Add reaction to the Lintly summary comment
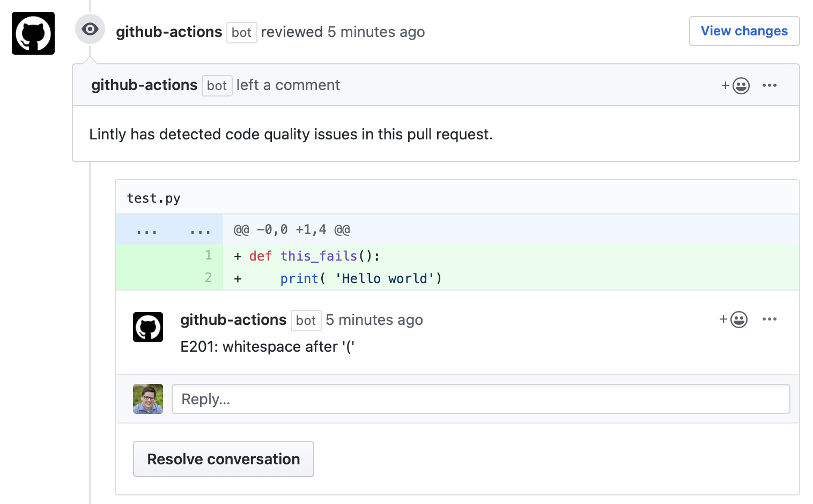Screen dimensions: 813x504 point(736,86)
